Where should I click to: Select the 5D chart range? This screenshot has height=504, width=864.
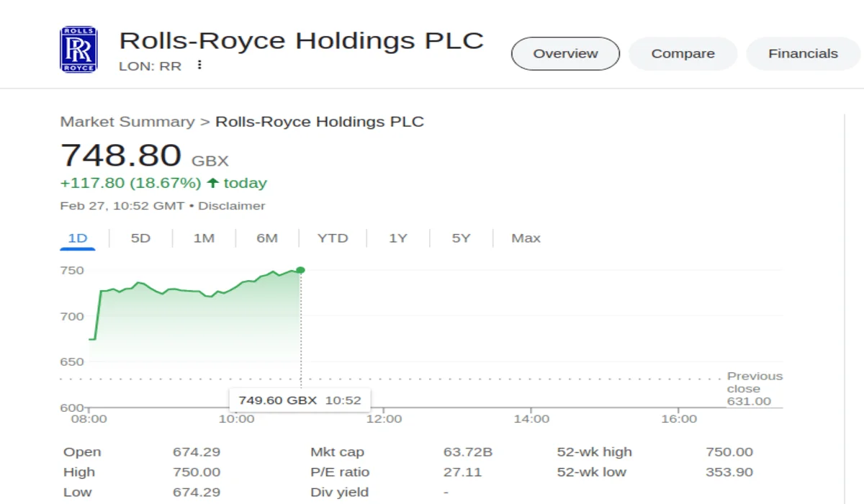(x=140, y=238)
